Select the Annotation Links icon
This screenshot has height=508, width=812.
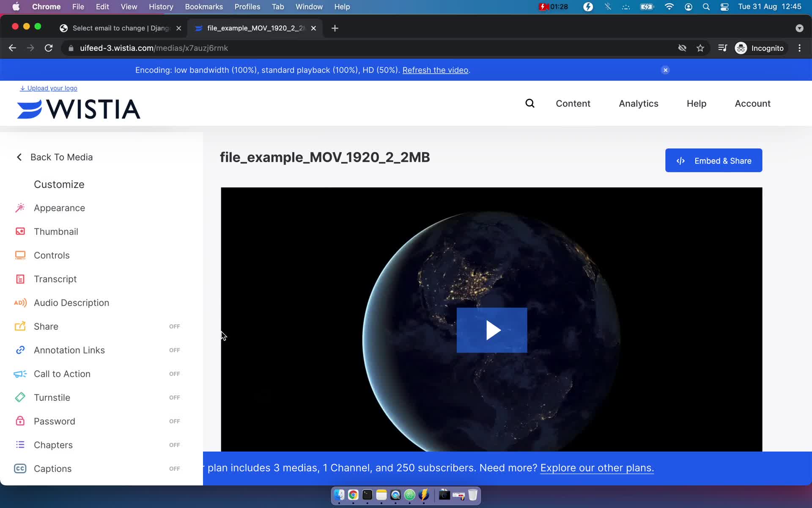(x=20, y=350)
